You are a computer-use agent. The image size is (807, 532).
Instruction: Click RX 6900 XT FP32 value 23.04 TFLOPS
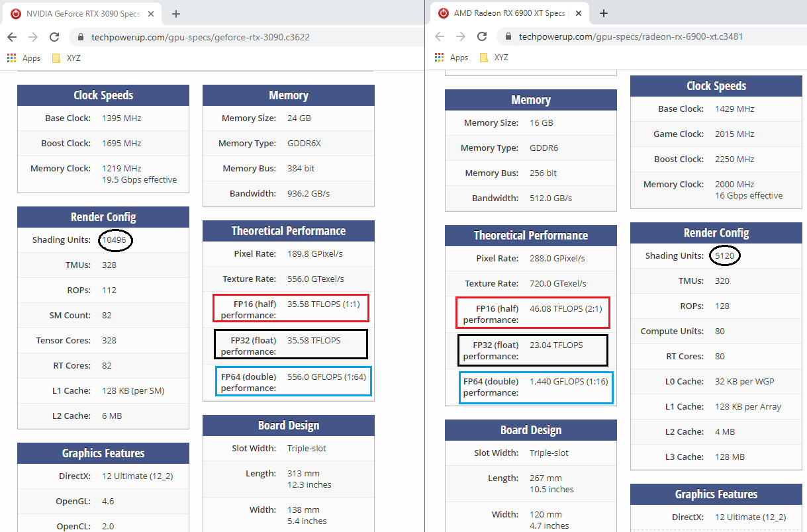click(556, 345)
